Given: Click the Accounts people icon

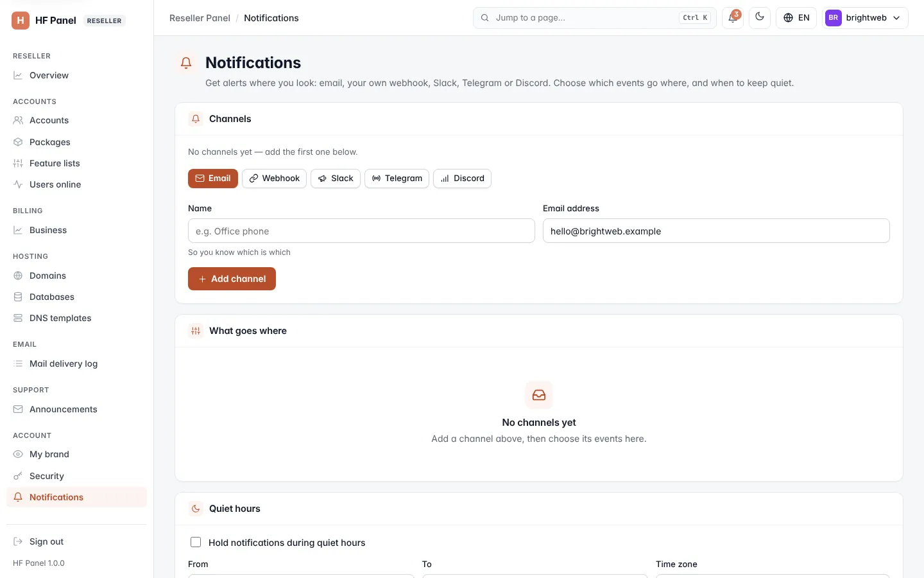Looking at the screenshot, I should coord(18,120).
